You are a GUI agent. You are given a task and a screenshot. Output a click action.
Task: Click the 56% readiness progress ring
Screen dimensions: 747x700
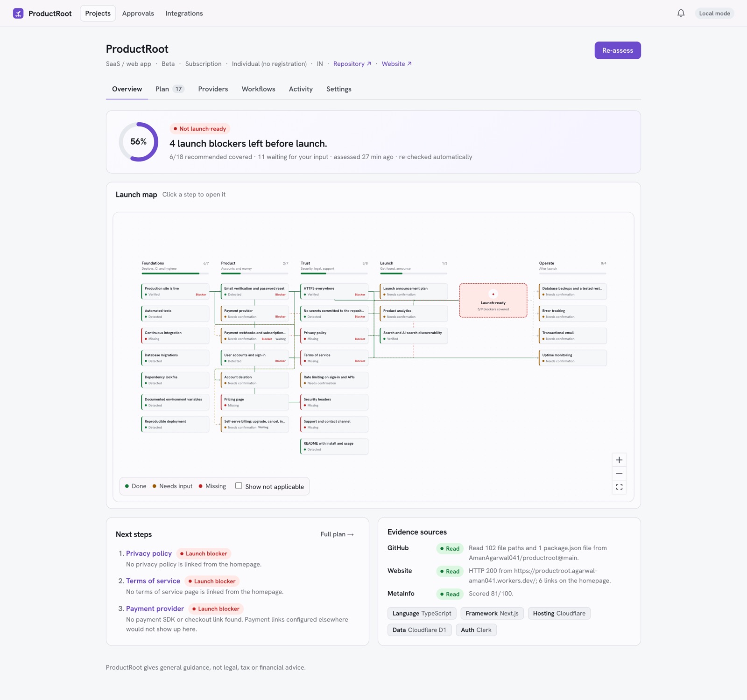(139, 142)
